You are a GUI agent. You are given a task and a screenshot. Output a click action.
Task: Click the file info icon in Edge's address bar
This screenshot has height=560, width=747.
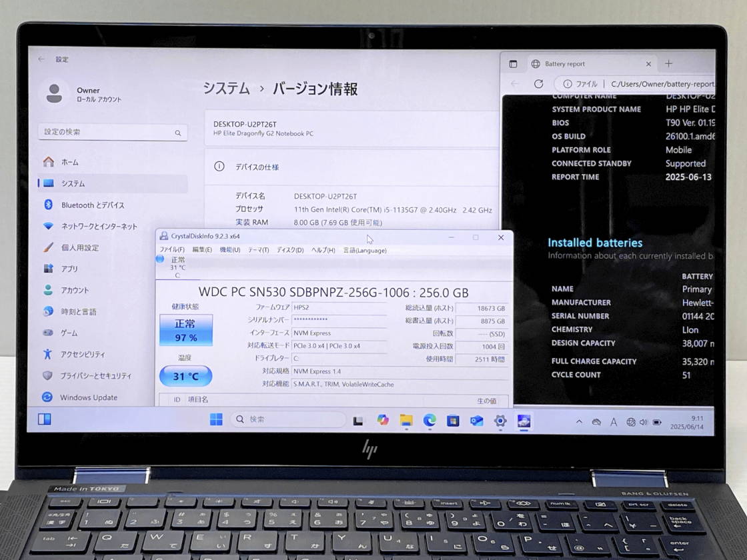tap(568, 84)
